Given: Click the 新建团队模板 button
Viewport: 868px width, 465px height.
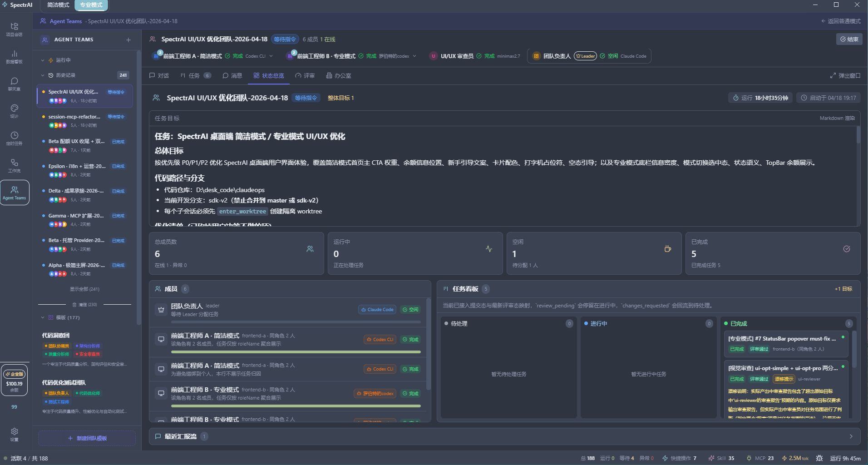Looking at the screenshot, I should point(87,438).
